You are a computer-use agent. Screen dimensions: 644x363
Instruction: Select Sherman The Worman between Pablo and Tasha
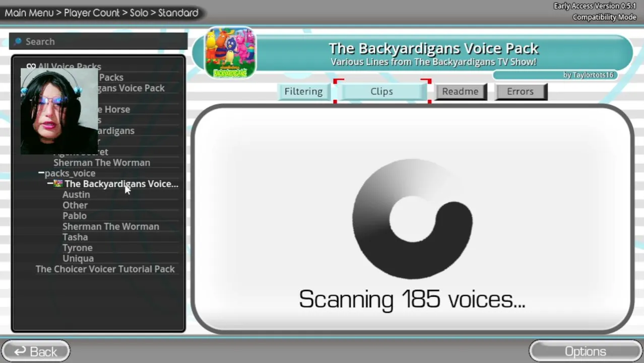click(111, 226)
